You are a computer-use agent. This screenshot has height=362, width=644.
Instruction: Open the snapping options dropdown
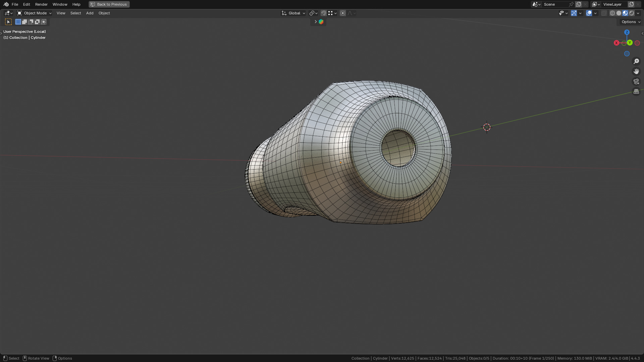click(333, 13)
